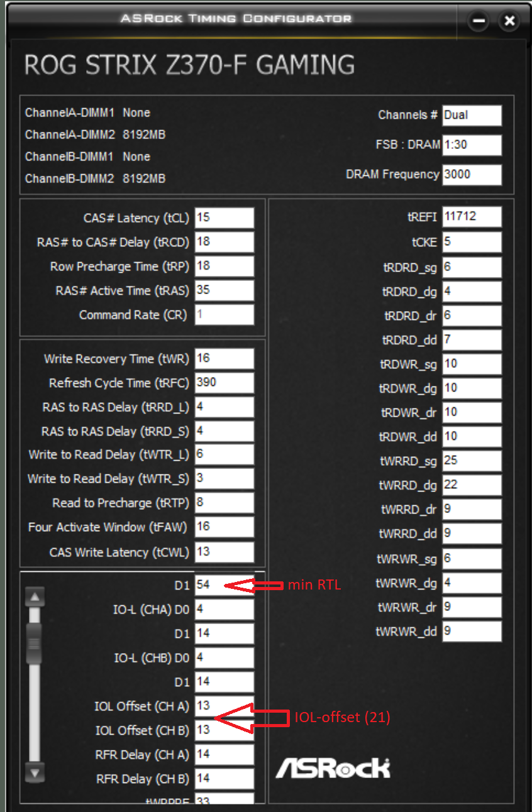Click the Four Activate Window (tFAW) field
Screen dimensions: 532x812
(x=224, y=527)
